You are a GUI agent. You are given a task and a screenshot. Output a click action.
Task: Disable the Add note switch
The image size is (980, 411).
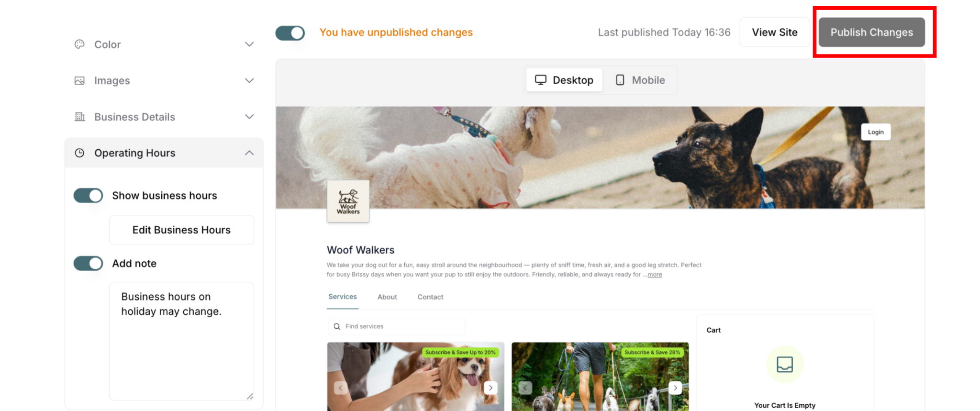[88, 263]
